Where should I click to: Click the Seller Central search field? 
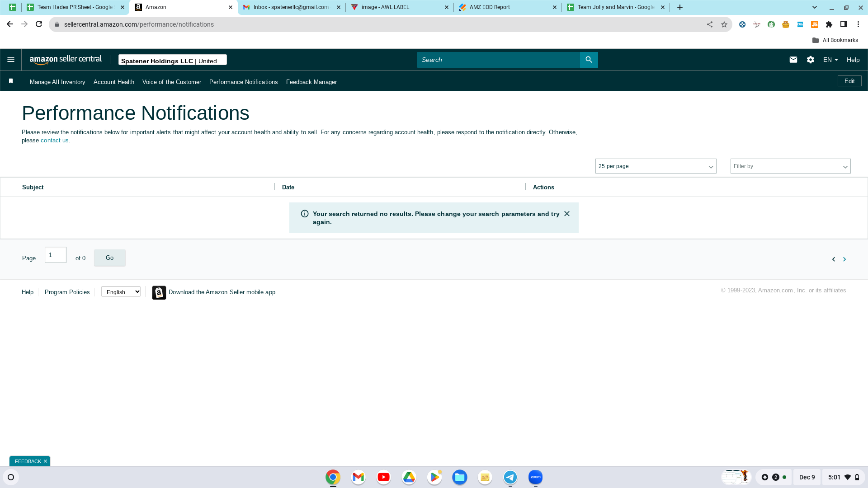pos(499,60)
